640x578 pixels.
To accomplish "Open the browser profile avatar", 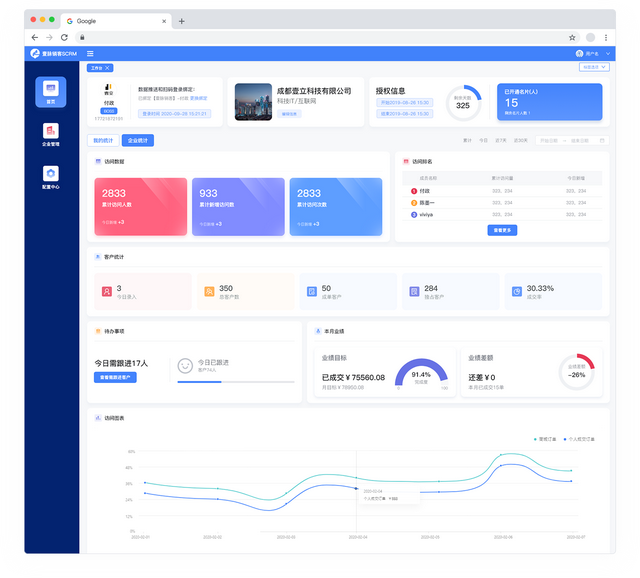I will pos(590,38).
